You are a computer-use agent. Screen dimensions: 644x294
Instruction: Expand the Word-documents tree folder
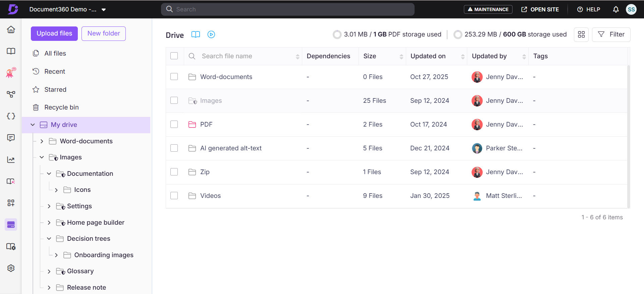[42, 141]
